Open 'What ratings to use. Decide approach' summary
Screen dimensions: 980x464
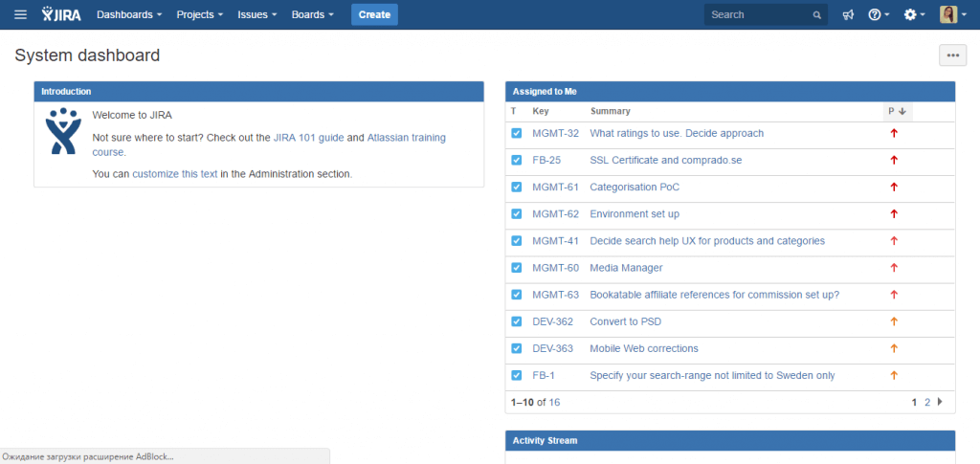coord(677,133)
